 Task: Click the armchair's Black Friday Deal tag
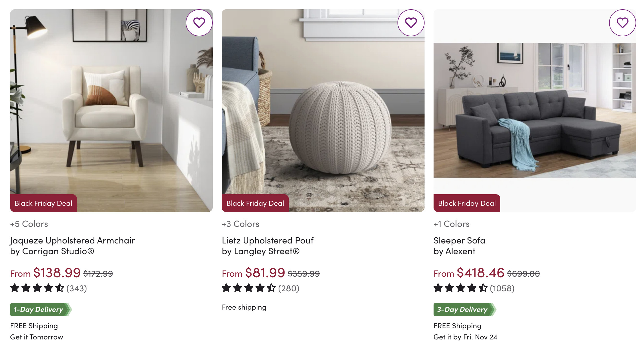[x=43, y=203]
